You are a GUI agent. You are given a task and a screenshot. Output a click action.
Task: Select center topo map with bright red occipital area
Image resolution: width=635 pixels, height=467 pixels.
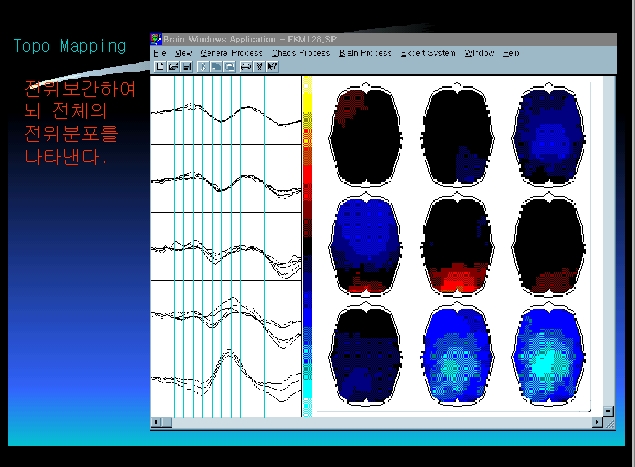[457, 245]
